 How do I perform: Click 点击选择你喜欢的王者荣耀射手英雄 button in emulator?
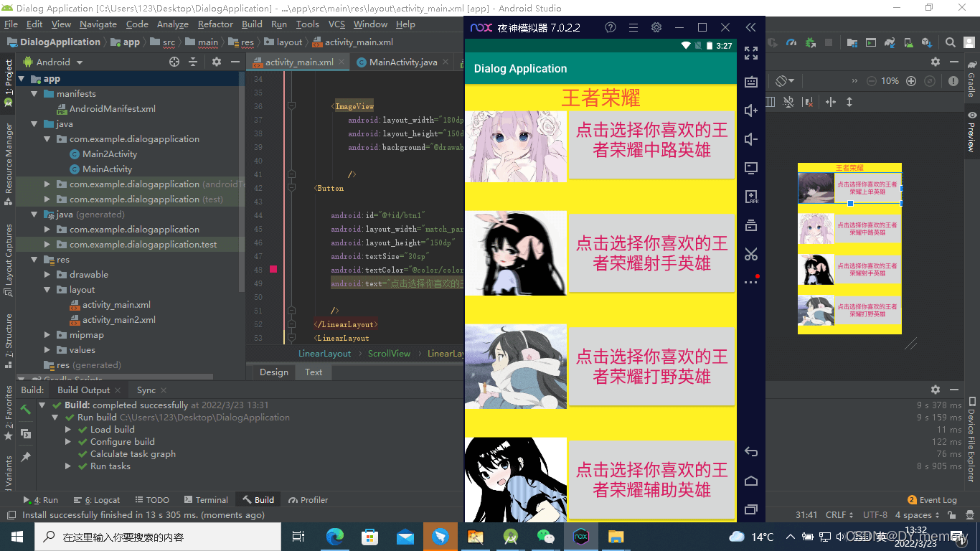[651, 253]
